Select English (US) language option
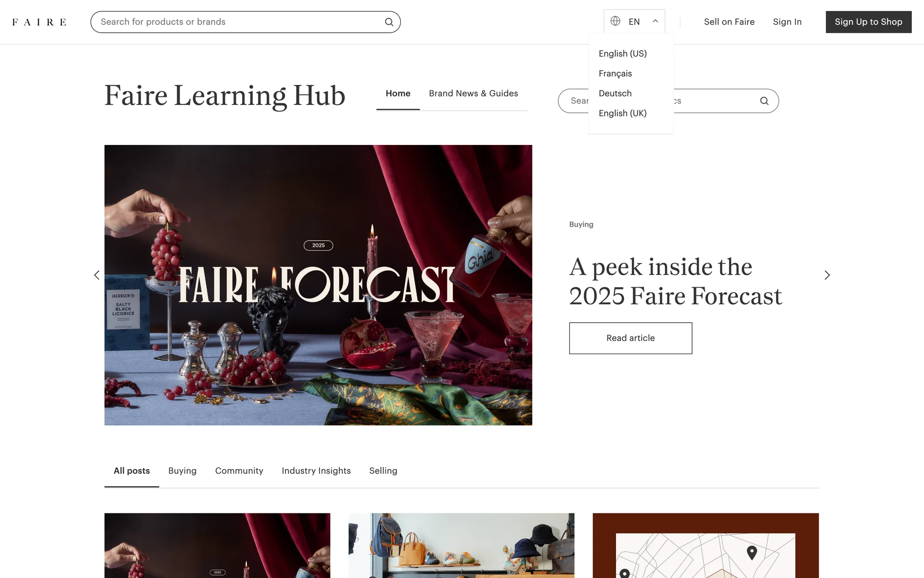Image resolution: width=924 pixels, height=578 pixels. pyautogui.click(x=623, y=53)
